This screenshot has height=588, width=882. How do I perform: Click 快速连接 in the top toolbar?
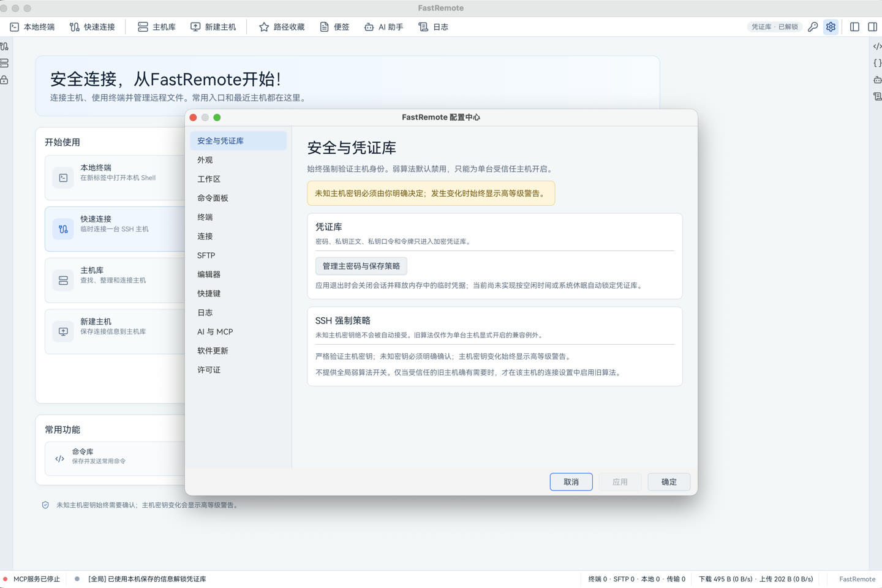92,27
